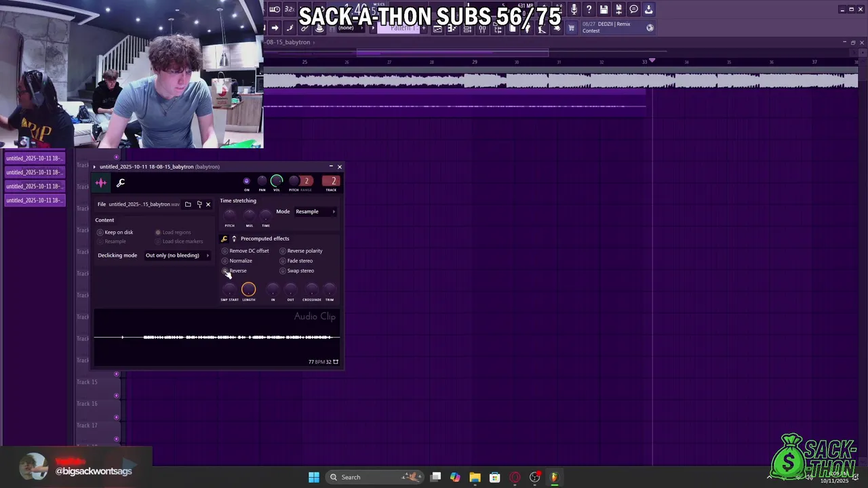Click the VOL knob

(x=277, y=181)
